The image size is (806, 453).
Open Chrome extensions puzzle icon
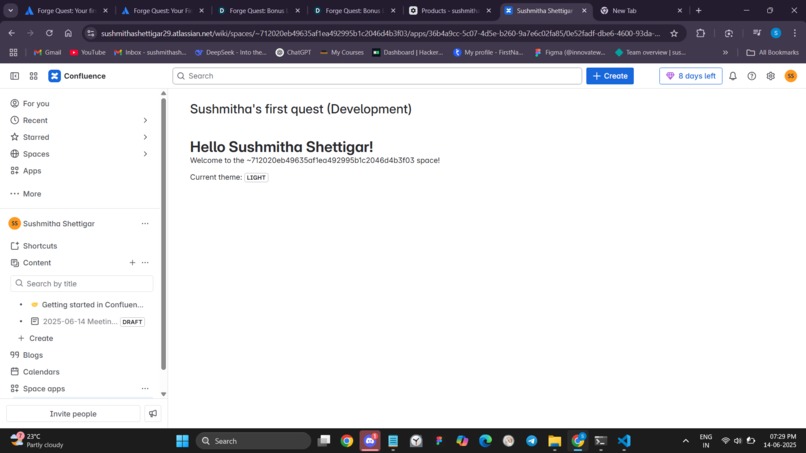(x=701, y=33)
